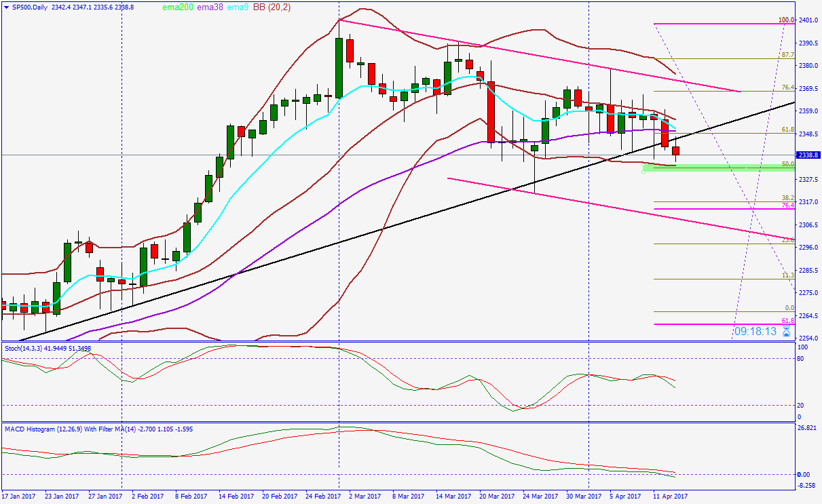Click Daily to change the chart timeframe

(x=41, y=5)
